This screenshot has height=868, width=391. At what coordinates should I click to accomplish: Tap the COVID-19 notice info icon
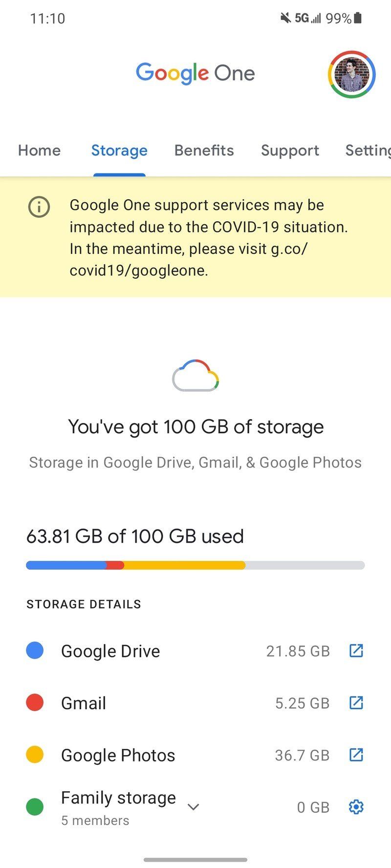[39, 207]
